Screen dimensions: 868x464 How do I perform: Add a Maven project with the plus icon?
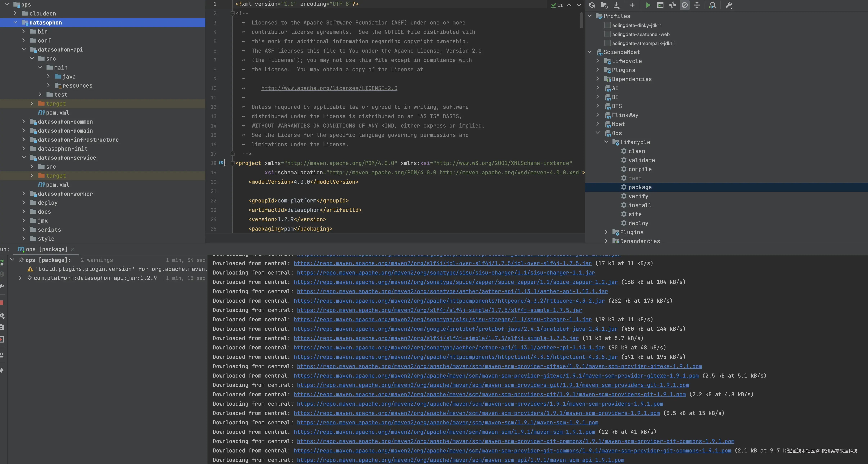point(632,5)
